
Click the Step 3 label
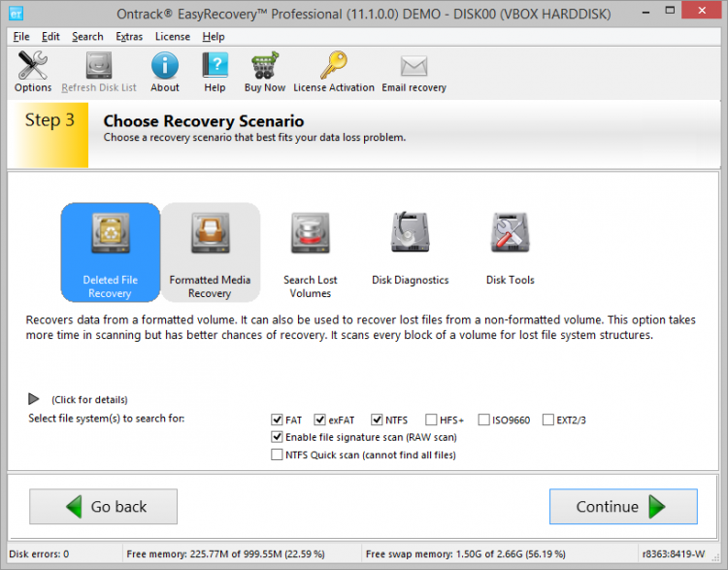(50, 120)
